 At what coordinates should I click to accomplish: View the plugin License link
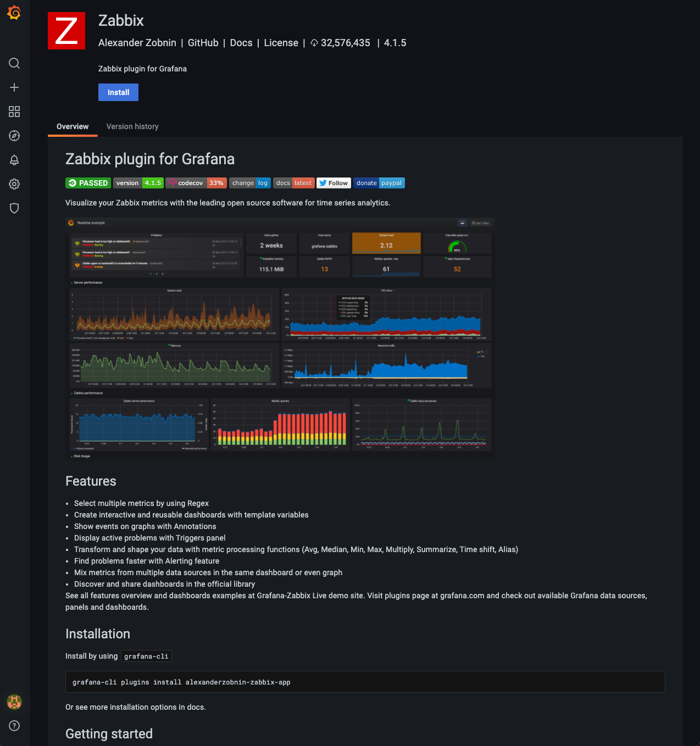280,42
